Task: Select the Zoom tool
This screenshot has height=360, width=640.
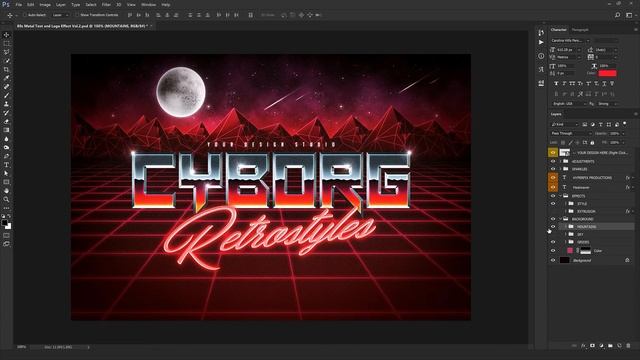Action: pyautogui.click(x=6, y=199)
